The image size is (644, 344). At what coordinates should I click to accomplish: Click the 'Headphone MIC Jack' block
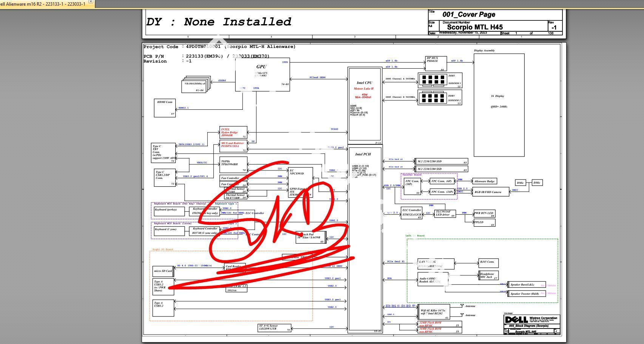(x=488, y=275)
